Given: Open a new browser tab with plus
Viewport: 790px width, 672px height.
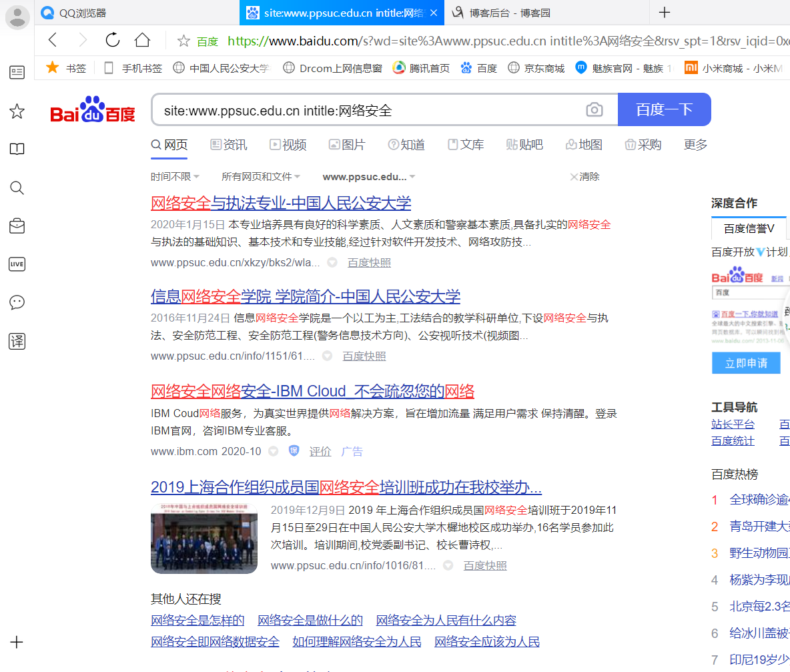Looking at the screenshot, I should [x=664, y=13].
